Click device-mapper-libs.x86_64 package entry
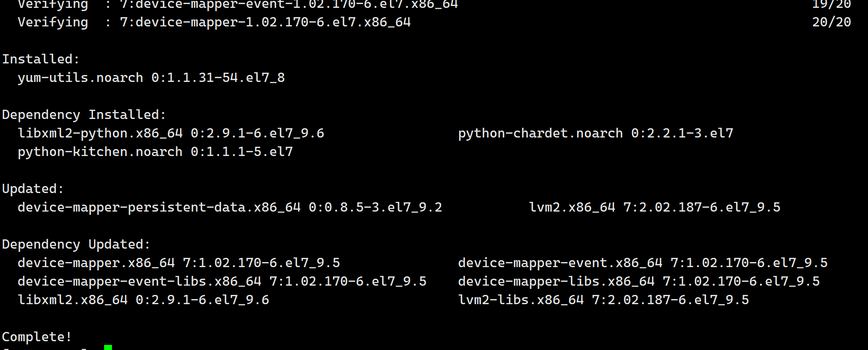The height and width of the screenshot is (350, 868). click(x=639, y=281)
